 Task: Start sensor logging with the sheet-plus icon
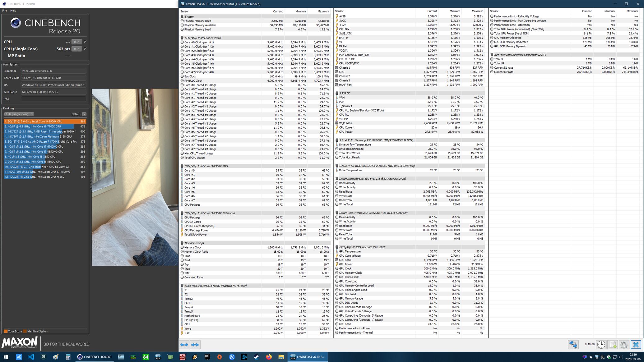tap(613, 344)
